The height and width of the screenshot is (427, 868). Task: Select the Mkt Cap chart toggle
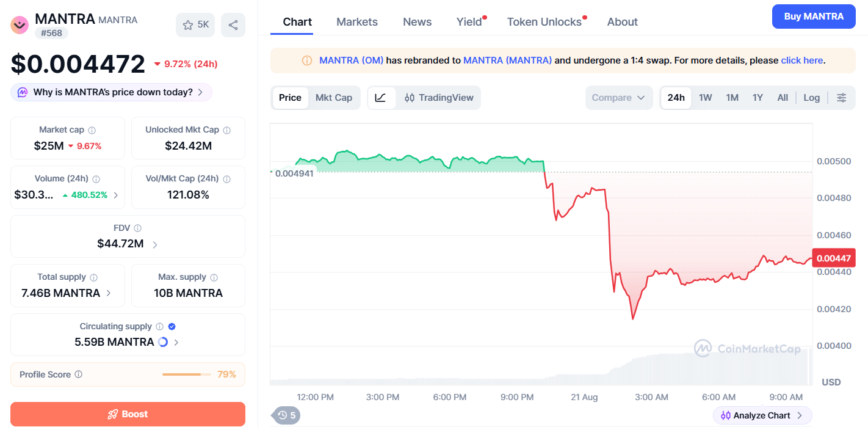click(334, 98)
